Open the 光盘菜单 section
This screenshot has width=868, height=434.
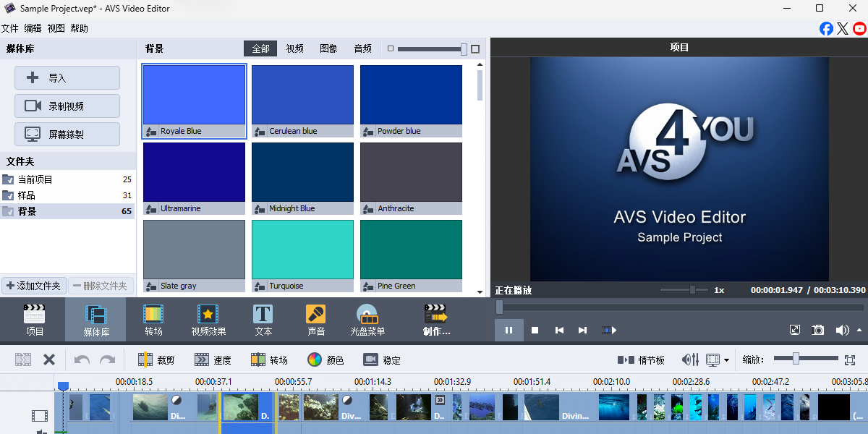pyautogui.click(x=367, y=320)
